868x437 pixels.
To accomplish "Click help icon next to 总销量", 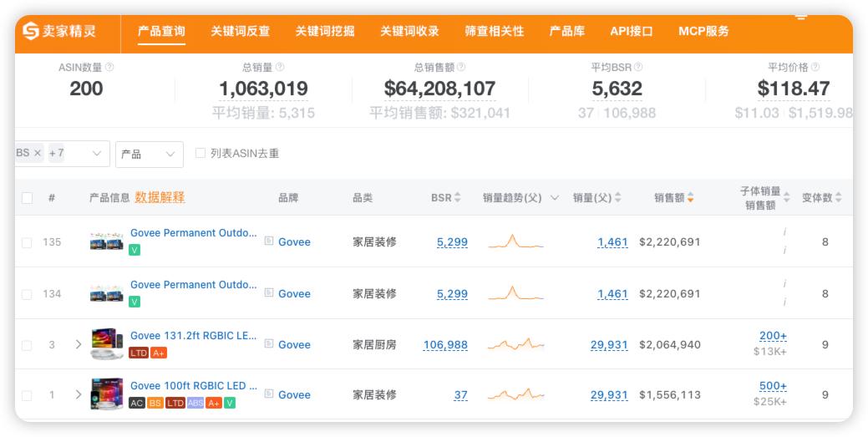I will click(x=280, y=67).
